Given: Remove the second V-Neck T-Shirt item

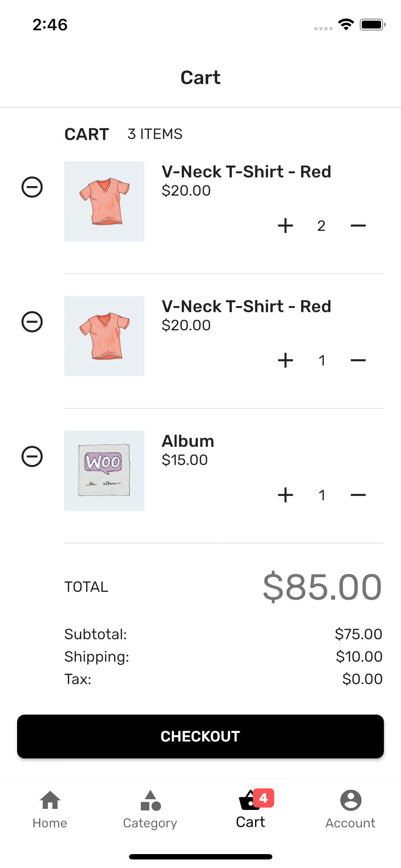Looking at the screenshot, I should pos(32,322).
